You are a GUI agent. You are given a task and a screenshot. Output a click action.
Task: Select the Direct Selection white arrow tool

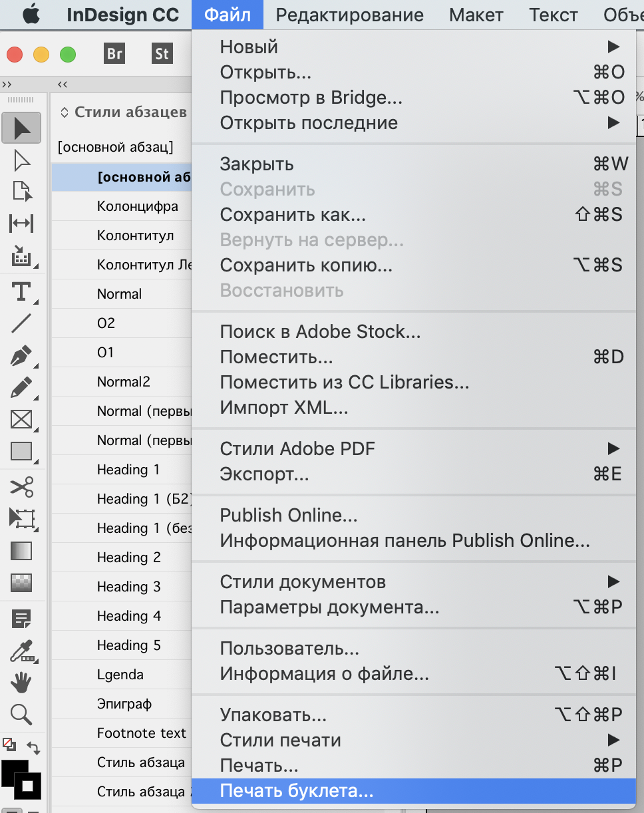point(21,160)
